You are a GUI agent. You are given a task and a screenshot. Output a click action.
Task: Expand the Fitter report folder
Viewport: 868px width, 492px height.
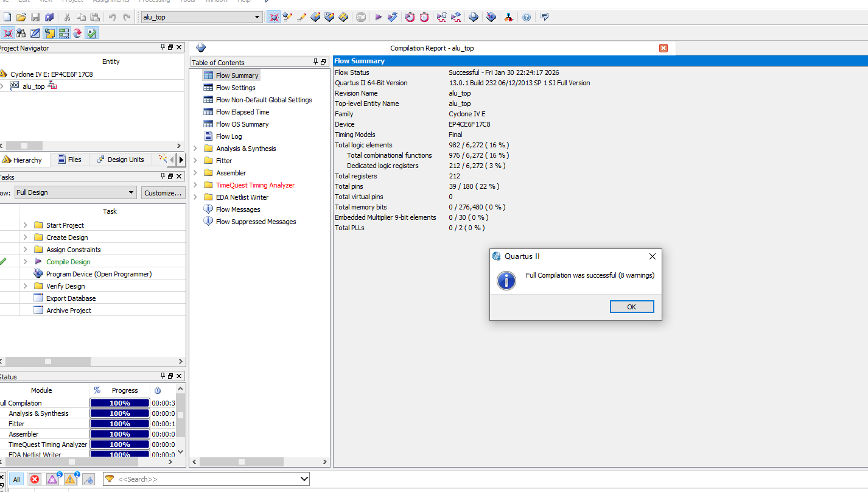(x=195, y=161)
